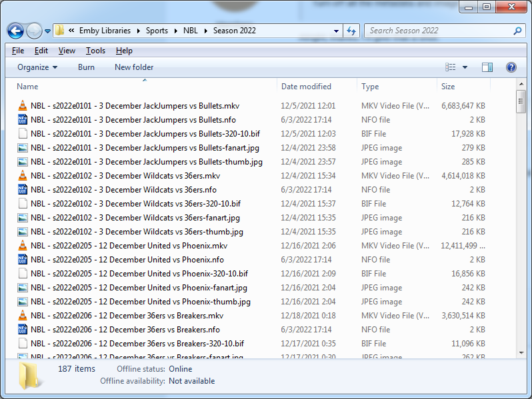Select blank icon of Wildcats vs 36ers-320-10.bif

tap(23, 203)
